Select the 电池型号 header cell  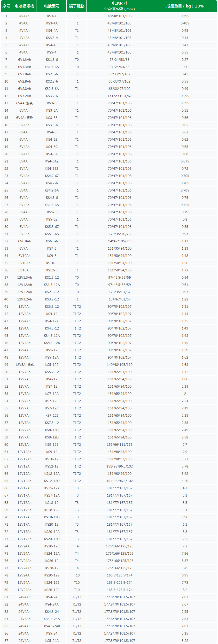[x=52, y=6]
